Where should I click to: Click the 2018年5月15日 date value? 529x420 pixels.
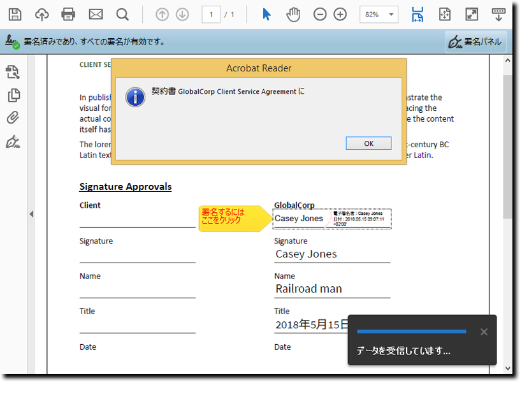tap(313, 324)
